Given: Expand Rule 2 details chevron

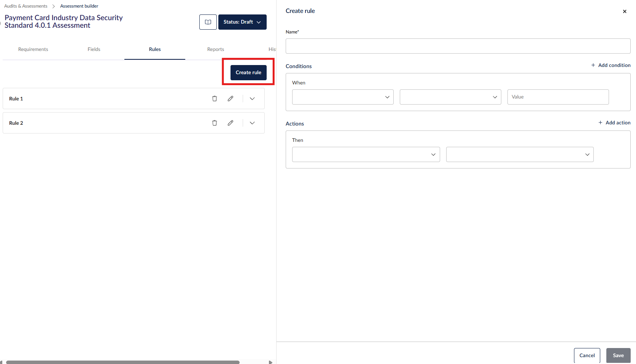Looking at the screenshot, I should 252,123.
